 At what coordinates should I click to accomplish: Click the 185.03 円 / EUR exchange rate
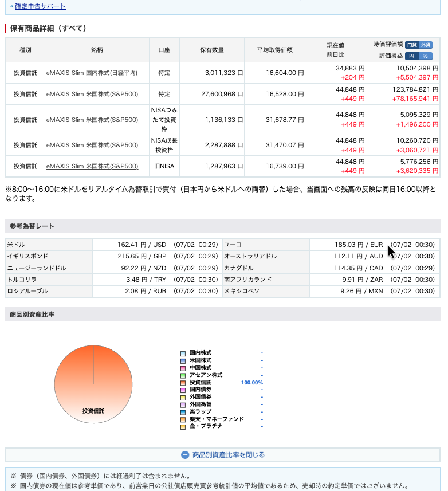[359, 245]
